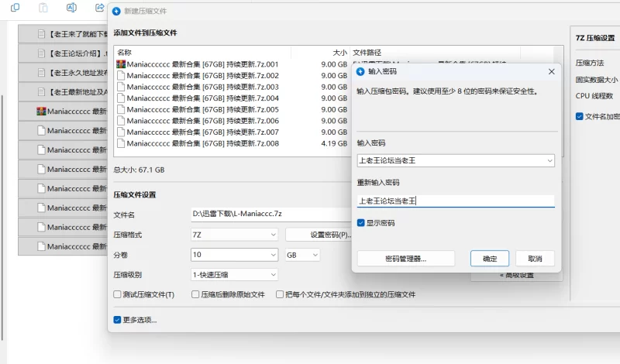620x364 pixels.
Task: Click the 新建压缩文件 title bar app icon
Action: [116, 11]
